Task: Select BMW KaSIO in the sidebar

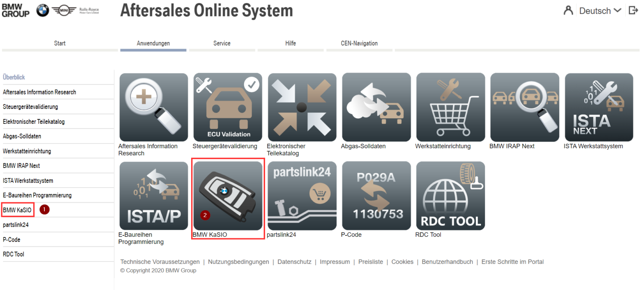Action: pos(17,209)
